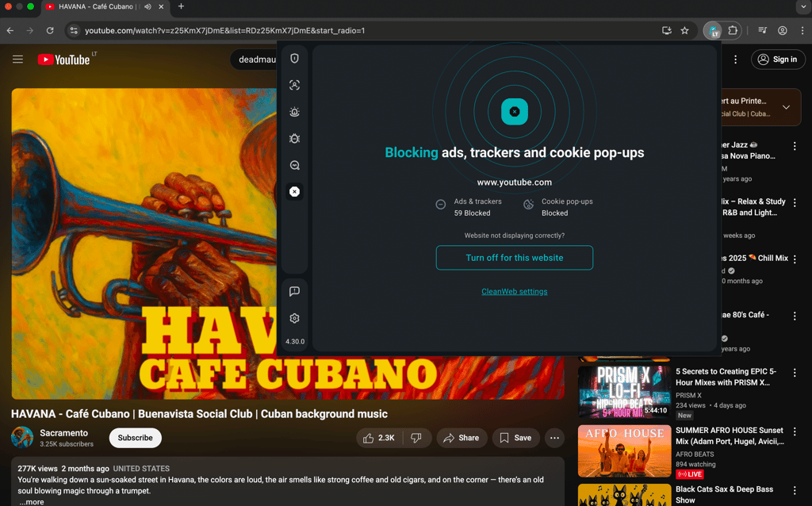
Task: Open options menu for PRISM X video
Action: tap(795, 373)
